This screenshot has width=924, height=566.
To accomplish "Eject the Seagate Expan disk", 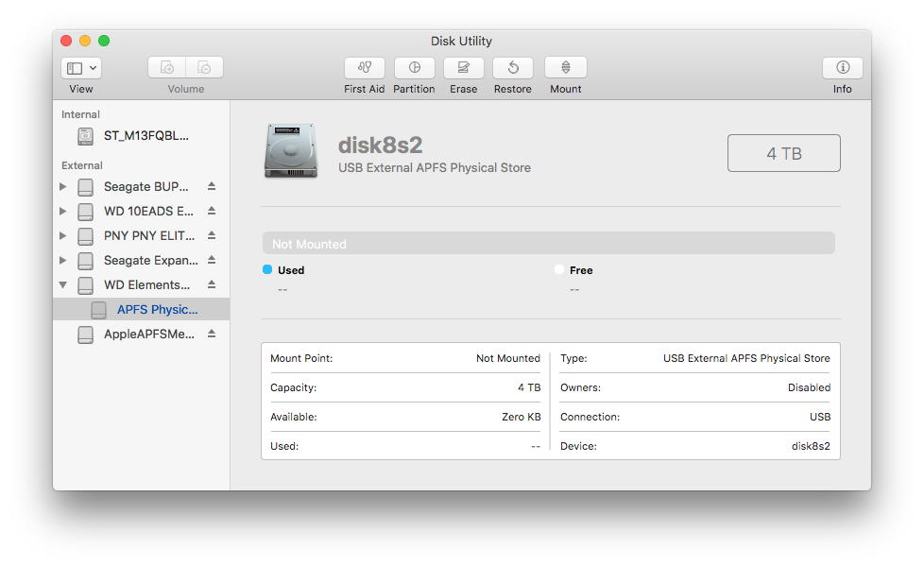I will [x=212, y=260].
